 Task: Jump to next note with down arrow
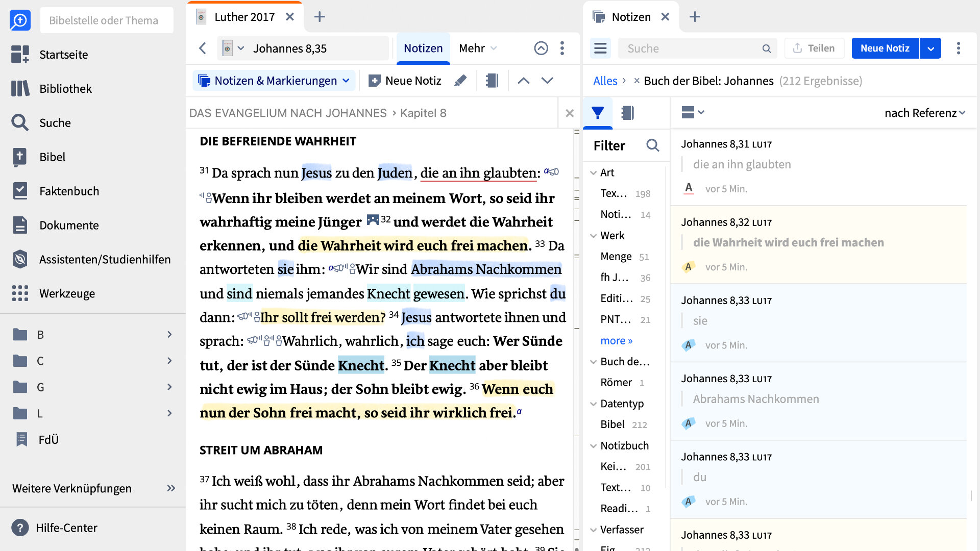pos(547,81)
